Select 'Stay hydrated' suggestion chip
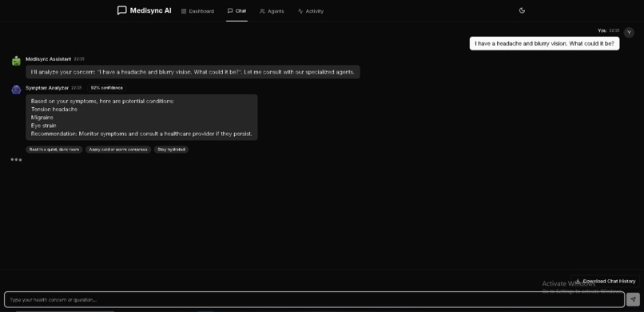 tap(171, 150)
